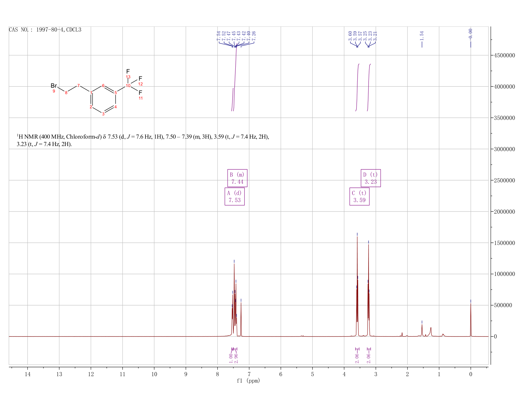Click the F atom numbered 12
The image size is (532, 411).
point(140,78)
